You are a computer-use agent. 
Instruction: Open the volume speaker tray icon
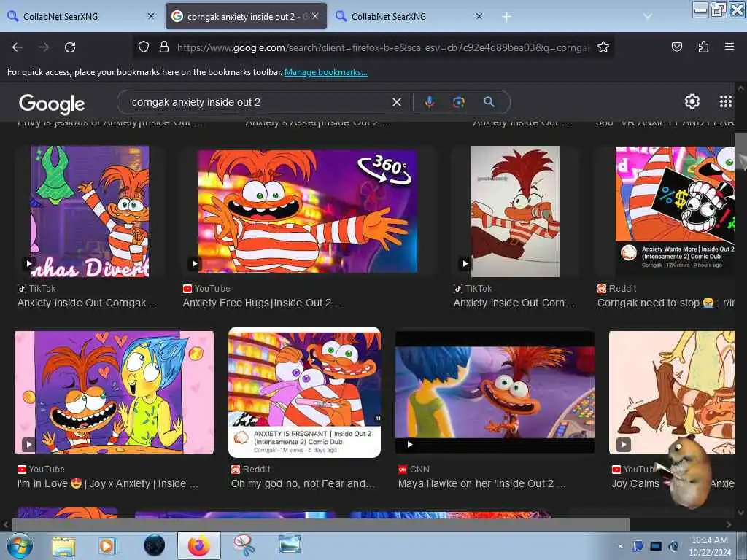pos(673,546)
